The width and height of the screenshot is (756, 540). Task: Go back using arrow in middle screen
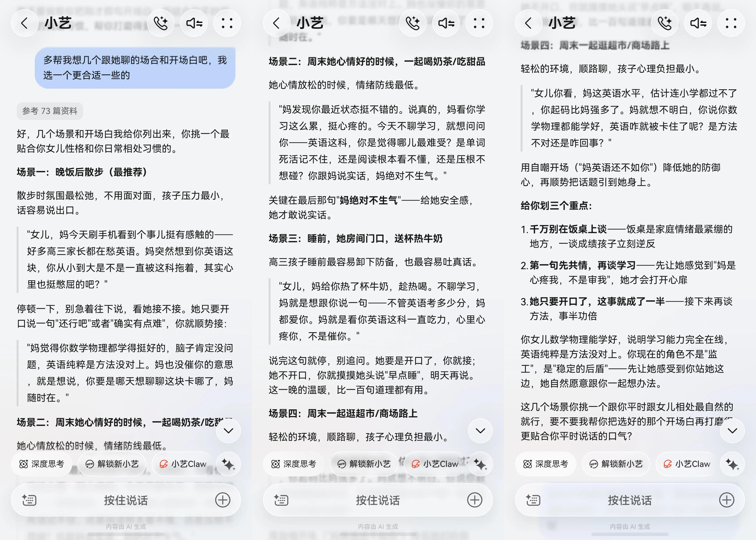(276, 23)
